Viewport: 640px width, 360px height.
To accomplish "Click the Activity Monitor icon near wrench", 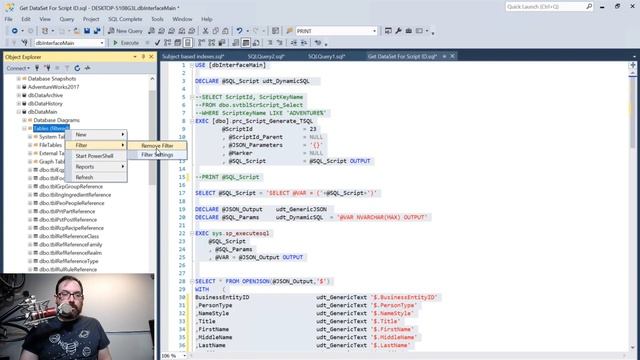I will point(388,31).
